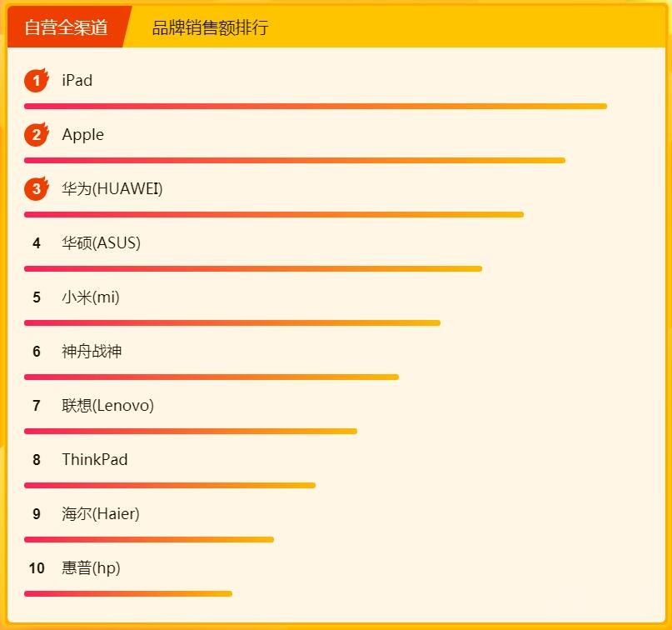Click the flame rank 1 badge
The height and width of the screenshot is (630, 672).
(x=37, y=81)
